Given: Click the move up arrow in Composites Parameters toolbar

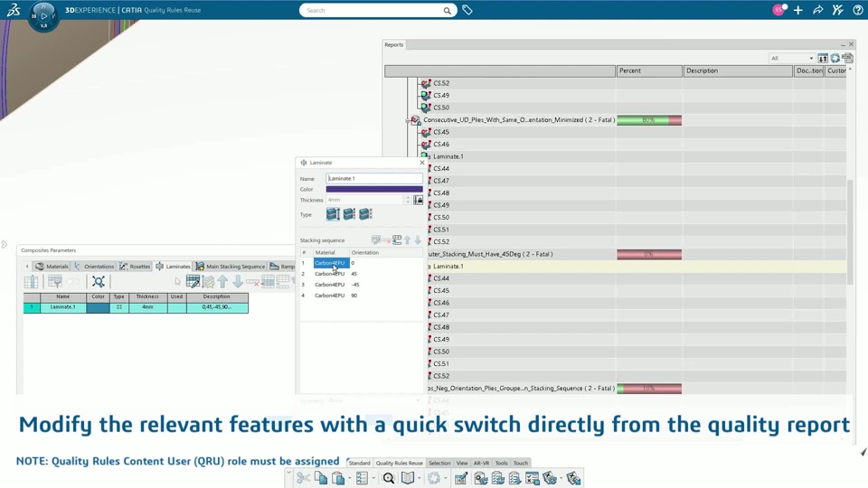Looking at the screenshot, I should click(222, 282).
